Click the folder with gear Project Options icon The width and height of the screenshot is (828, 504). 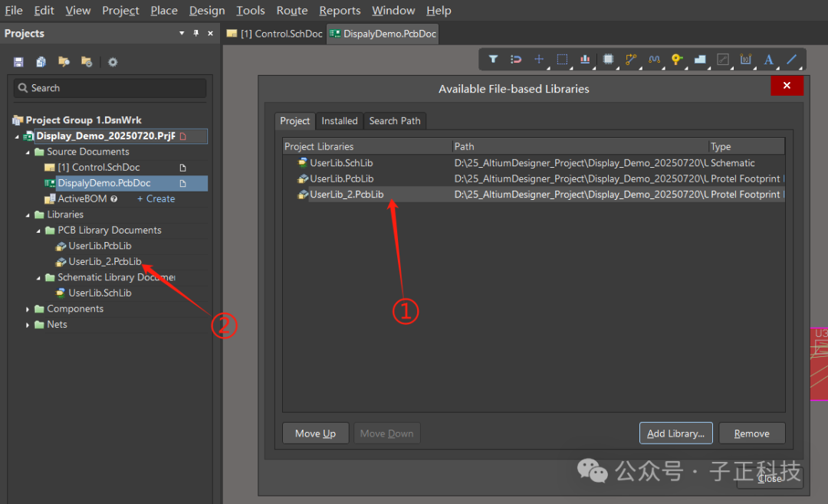coord(87,62)
